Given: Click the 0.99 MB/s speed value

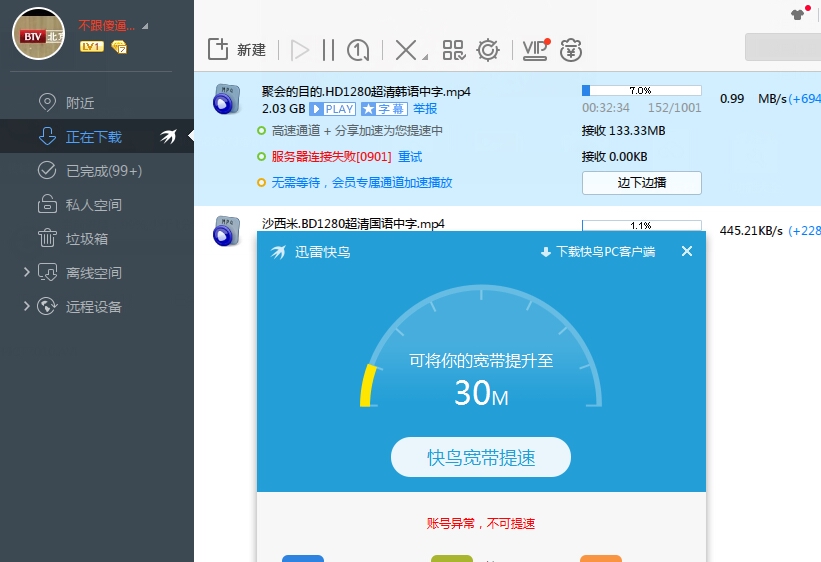Looking at the screenshot, I should click(753, 98).
